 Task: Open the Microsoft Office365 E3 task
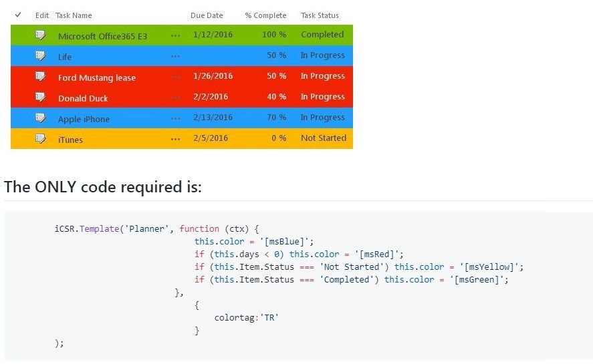tap(102, 36)
